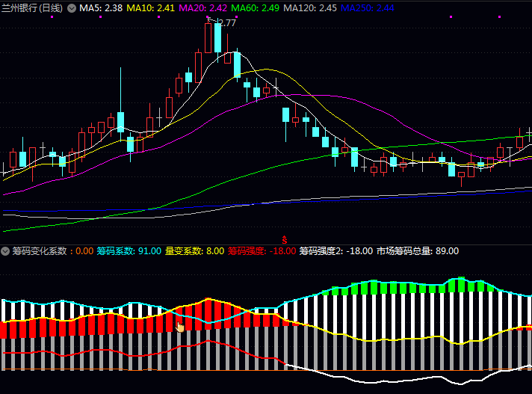Click the orange hand cursor marker
The height and width of the screenshot is (394, 532).
(179, 326)
